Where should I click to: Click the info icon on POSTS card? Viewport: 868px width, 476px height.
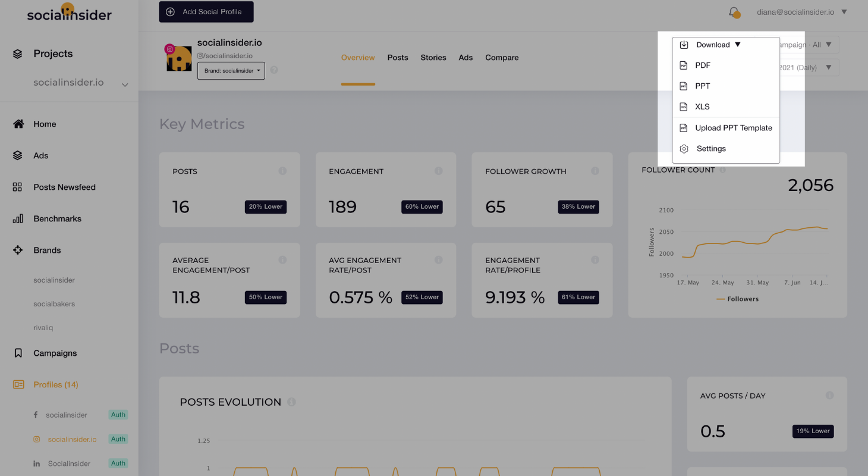[282, 171]
